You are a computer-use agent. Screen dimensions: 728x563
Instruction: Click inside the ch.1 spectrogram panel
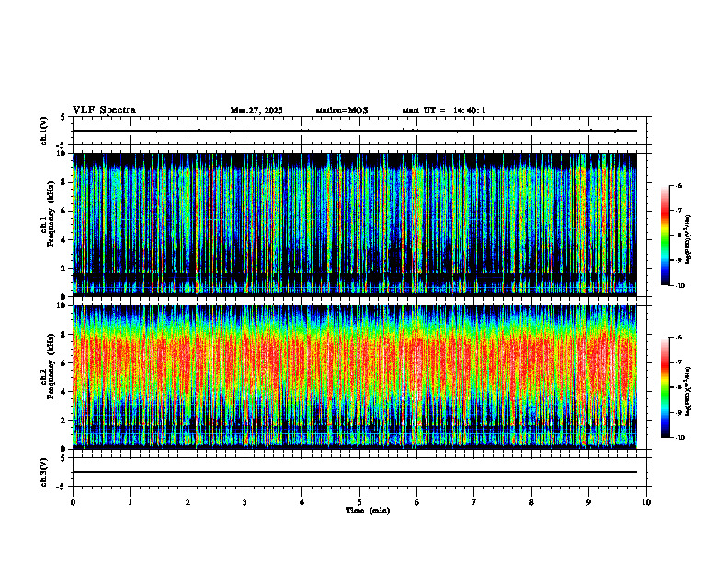pyautogui.click(x=355, y=224)
